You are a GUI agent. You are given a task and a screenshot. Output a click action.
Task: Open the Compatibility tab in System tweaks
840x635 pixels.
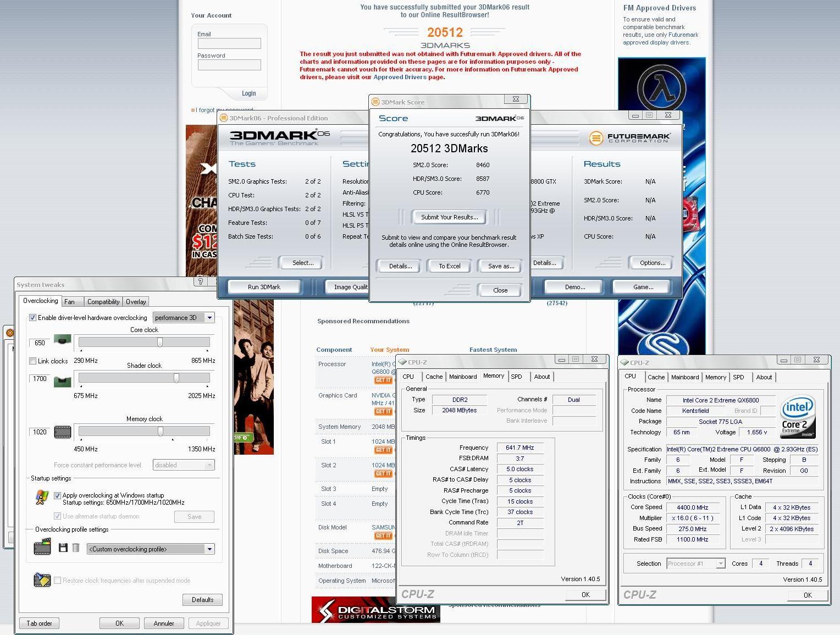pyautogui.click(x=103, y=302)
